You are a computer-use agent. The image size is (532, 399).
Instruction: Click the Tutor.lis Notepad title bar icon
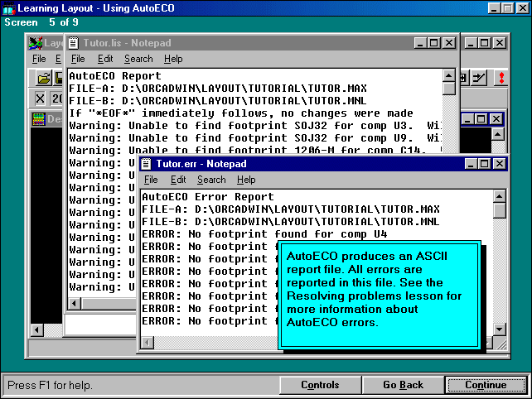pos(75,43)
